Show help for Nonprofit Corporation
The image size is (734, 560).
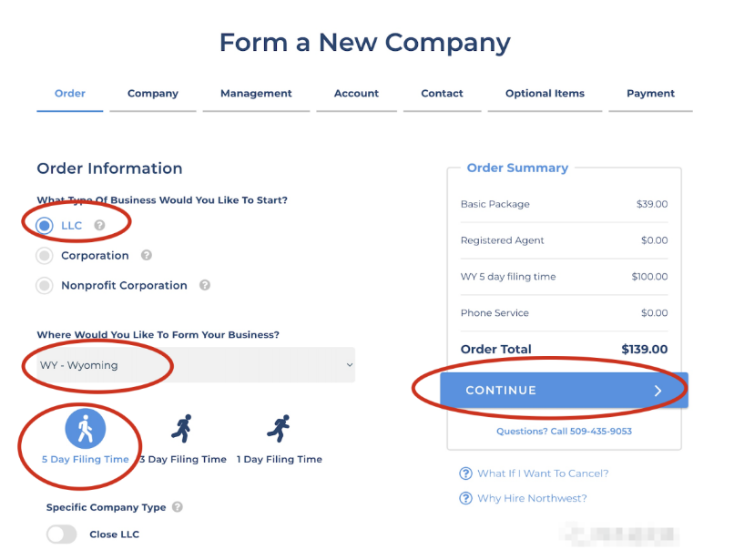(205, 285)
